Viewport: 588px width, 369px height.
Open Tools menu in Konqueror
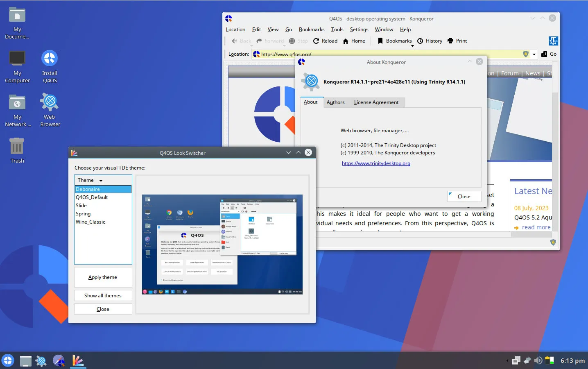pos(337,29)
